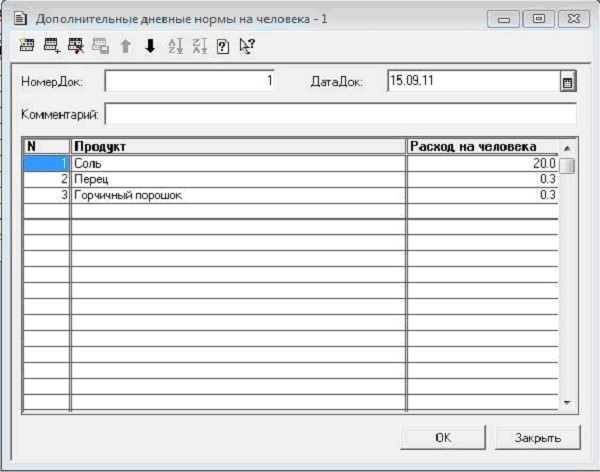Click the new row toolbar icon
This screenshot has height=472, width=600.
tap(27, 45)
